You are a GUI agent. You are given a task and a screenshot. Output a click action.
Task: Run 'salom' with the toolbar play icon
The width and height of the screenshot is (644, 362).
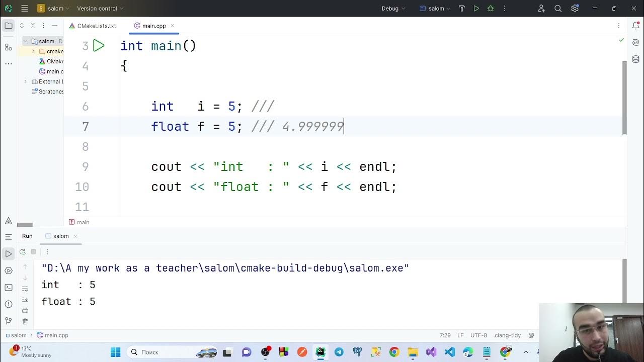click(476, 9)
